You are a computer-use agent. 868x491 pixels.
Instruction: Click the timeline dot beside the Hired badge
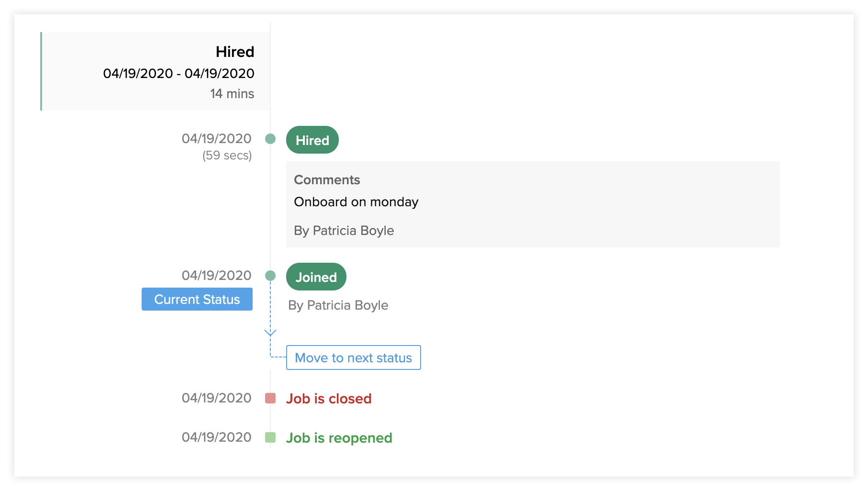pos(270,139)
